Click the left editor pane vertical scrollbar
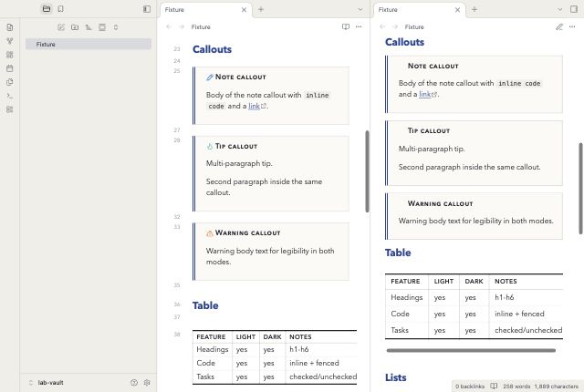 [x=367, y=171]
